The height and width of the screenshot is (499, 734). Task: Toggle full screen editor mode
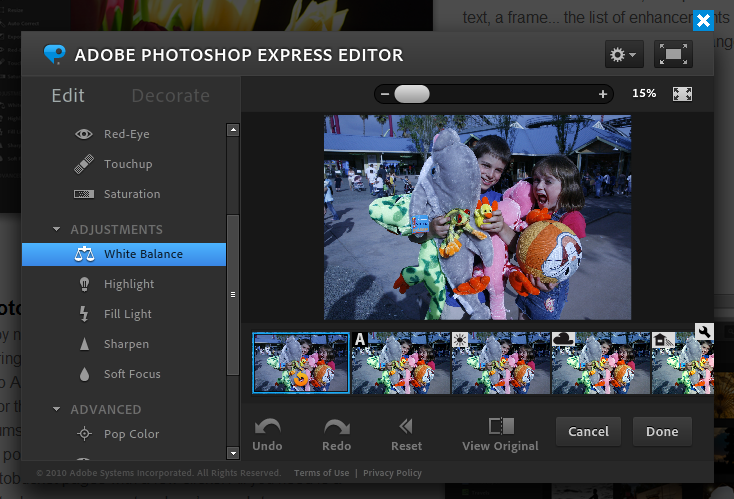674,55
